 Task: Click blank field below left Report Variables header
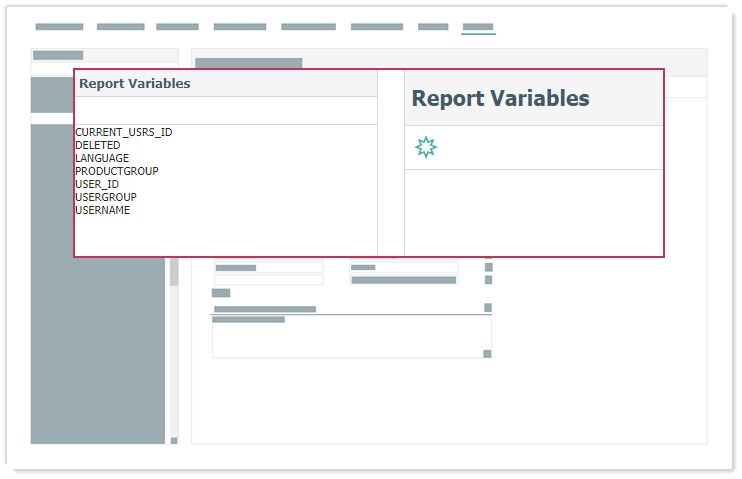tap(225, 110)
